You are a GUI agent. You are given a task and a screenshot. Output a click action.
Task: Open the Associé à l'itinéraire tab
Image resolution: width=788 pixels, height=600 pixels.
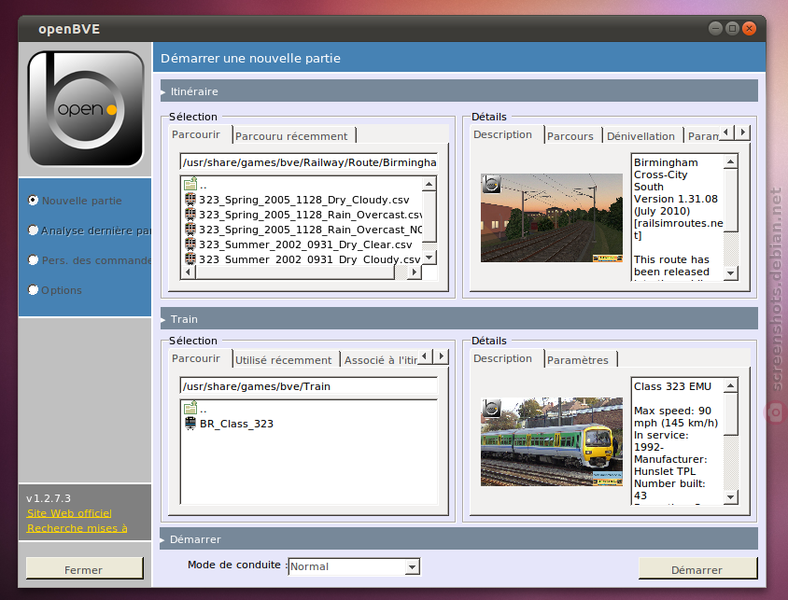point(380,360)
